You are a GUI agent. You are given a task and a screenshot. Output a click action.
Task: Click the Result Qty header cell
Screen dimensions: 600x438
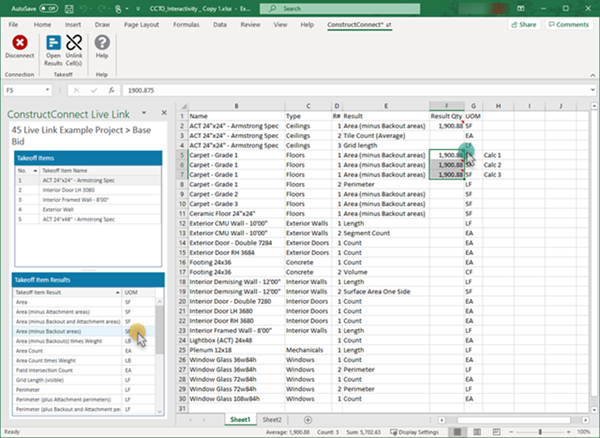(447, 116)
